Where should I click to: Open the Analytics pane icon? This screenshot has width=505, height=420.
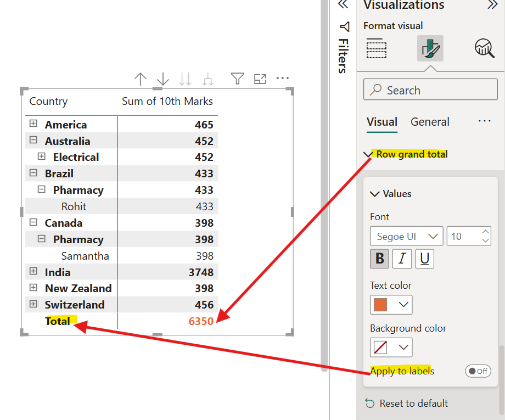coord(484,49)
